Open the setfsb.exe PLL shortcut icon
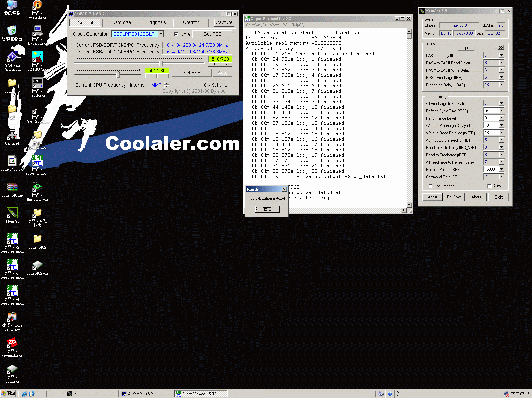The image size is (532, 398). 37,87
